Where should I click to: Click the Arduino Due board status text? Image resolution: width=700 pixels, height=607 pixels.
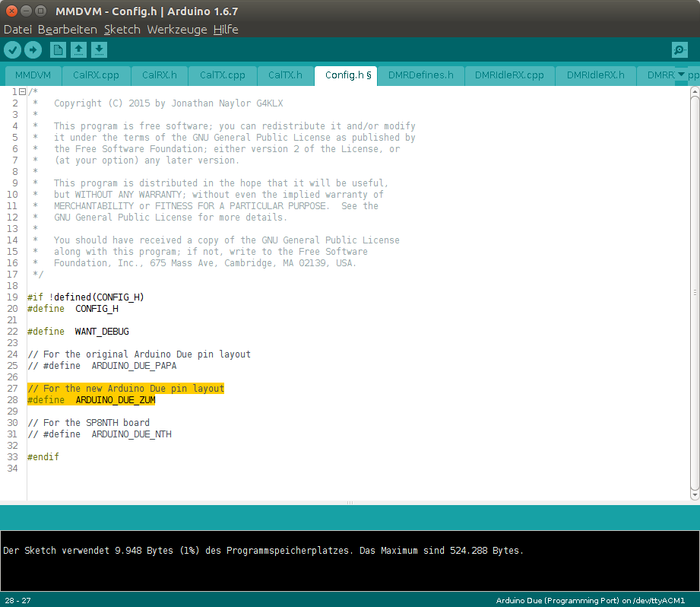[x=591, y=600]
